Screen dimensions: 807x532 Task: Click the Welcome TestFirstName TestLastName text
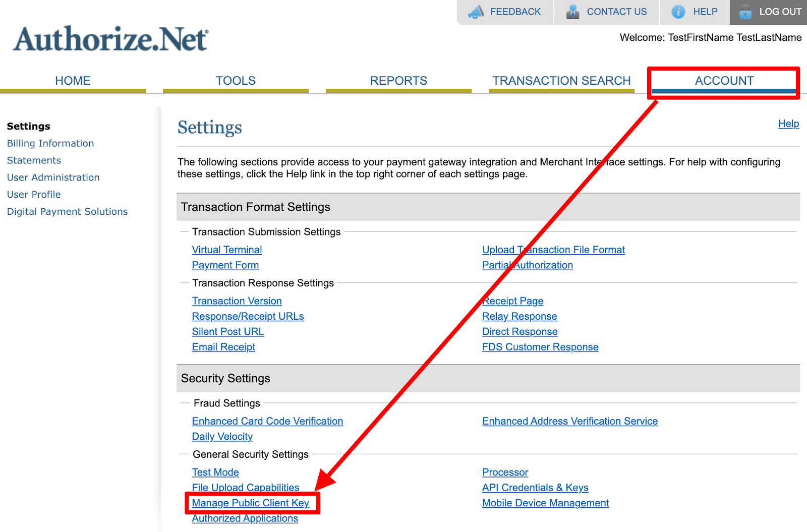[x=711, y=38]
